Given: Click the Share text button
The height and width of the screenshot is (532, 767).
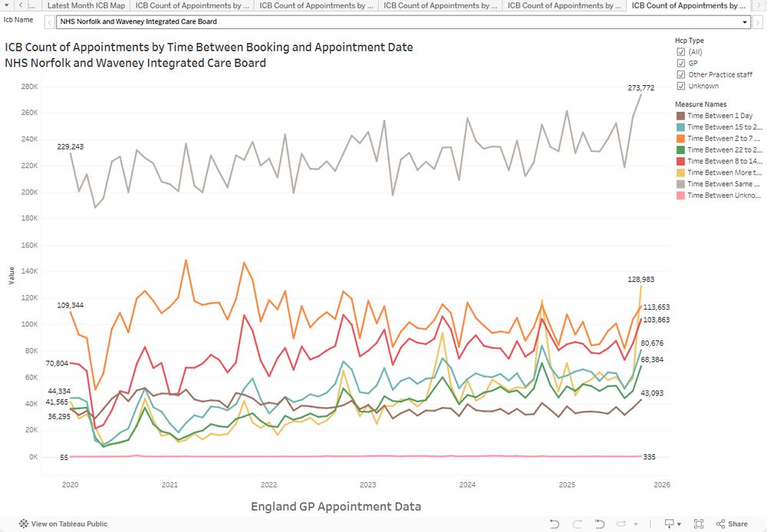Looking at the screenshot, I should click(738, 524).
